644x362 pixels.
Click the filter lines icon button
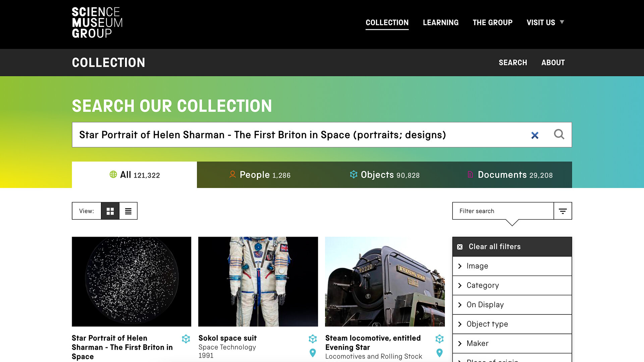tap(562, 211)
